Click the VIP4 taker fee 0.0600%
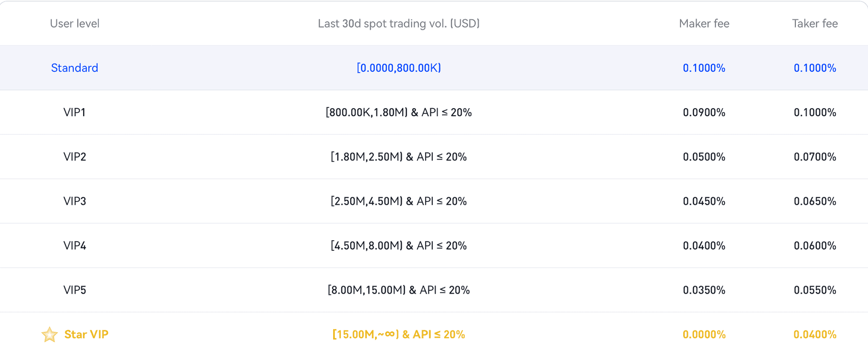The width and height of the screenshot is (868, 356). pos(815,246)
